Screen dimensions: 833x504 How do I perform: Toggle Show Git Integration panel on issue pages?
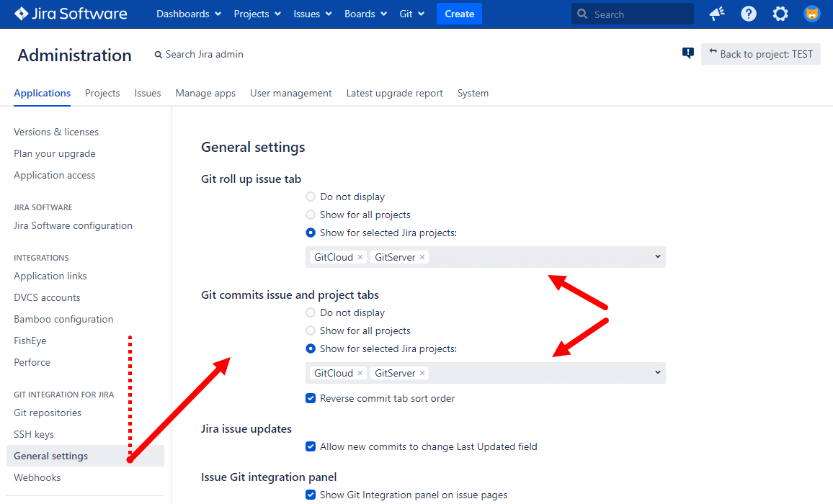point(311,495)
